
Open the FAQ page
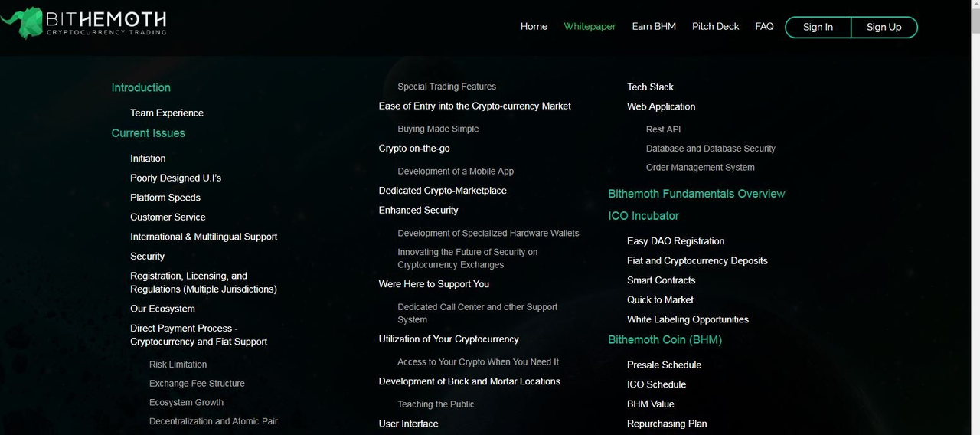(x=764, y=26)
